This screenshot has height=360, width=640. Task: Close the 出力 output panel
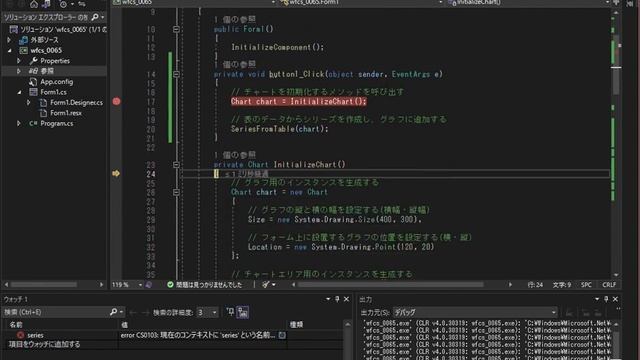[615, 299]
